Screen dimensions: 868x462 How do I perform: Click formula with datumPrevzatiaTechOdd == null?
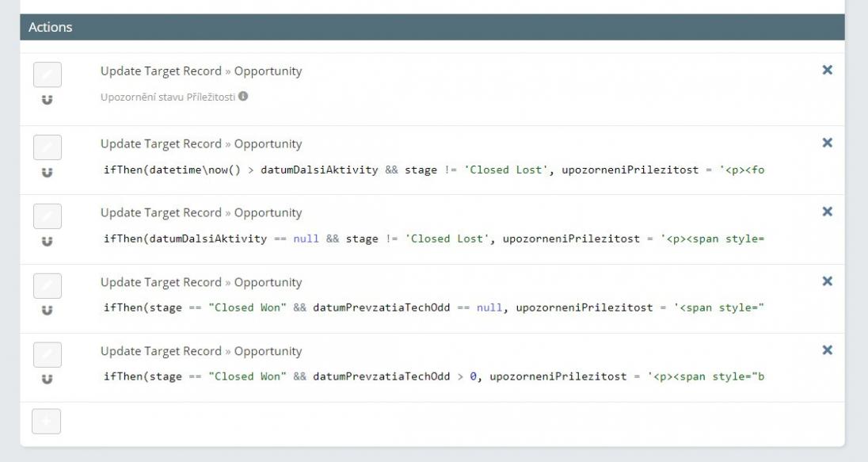coord(434,307)
